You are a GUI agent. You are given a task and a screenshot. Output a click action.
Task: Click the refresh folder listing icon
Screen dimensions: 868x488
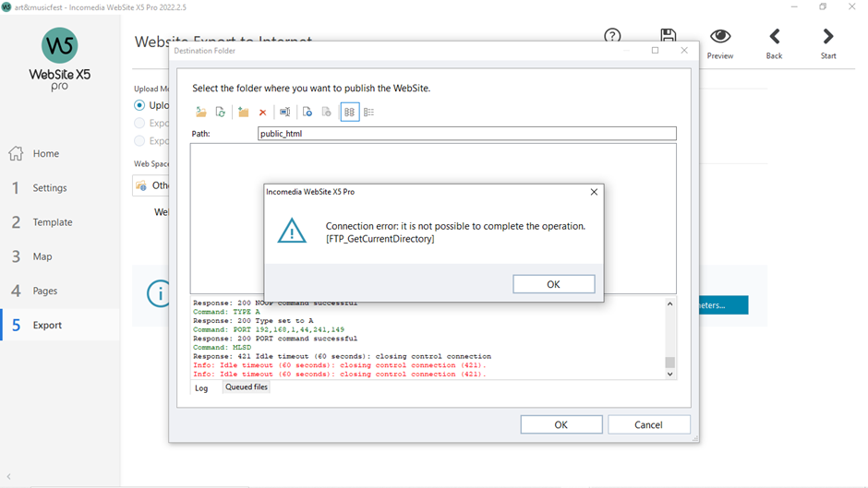coord(221,113)
